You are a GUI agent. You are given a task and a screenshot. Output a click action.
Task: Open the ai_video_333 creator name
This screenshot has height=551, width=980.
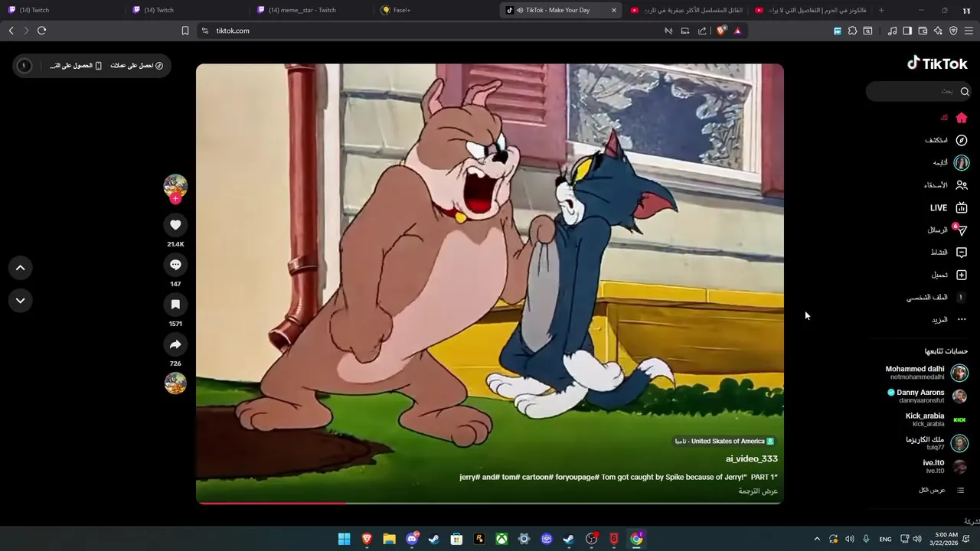point(752,458)
